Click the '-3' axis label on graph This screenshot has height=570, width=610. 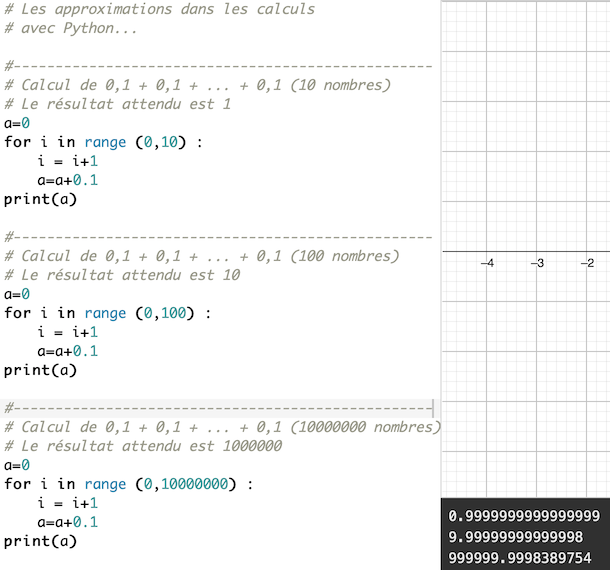538,263
